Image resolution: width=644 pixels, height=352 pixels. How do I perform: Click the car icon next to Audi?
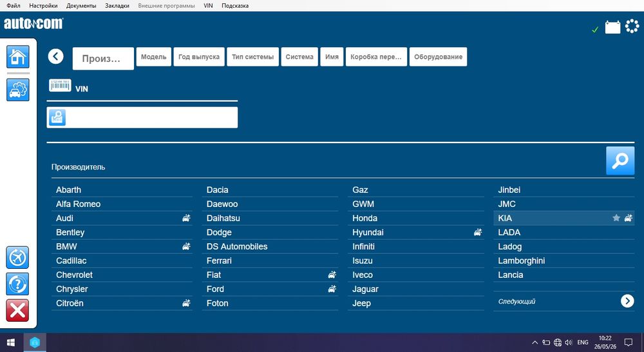tap(187, 218)
